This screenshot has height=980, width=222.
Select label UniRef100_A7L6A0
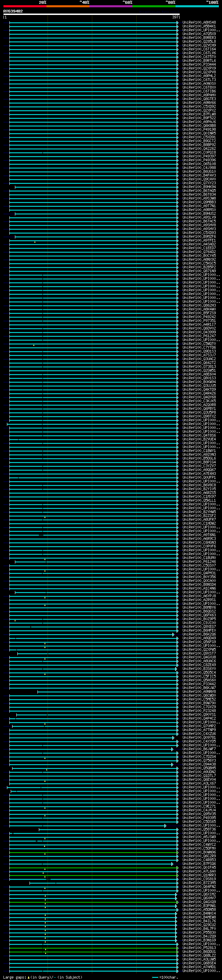199,871
